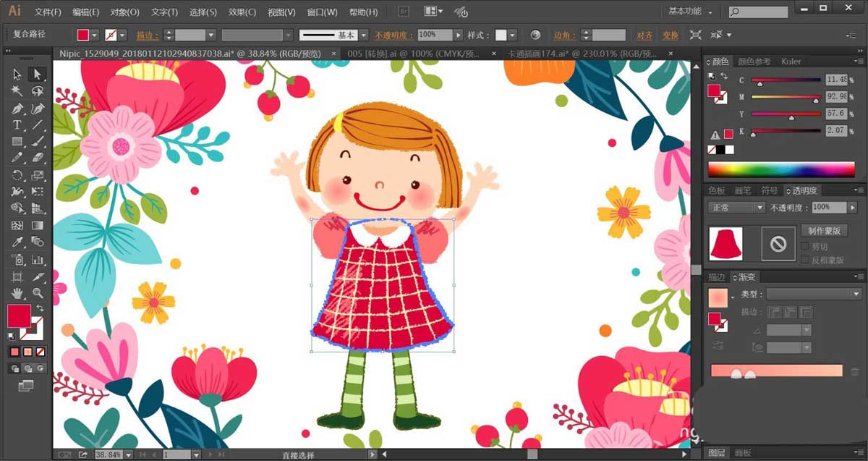Select the Blend tool
868x461 pixels.
[x=37, y=242]
